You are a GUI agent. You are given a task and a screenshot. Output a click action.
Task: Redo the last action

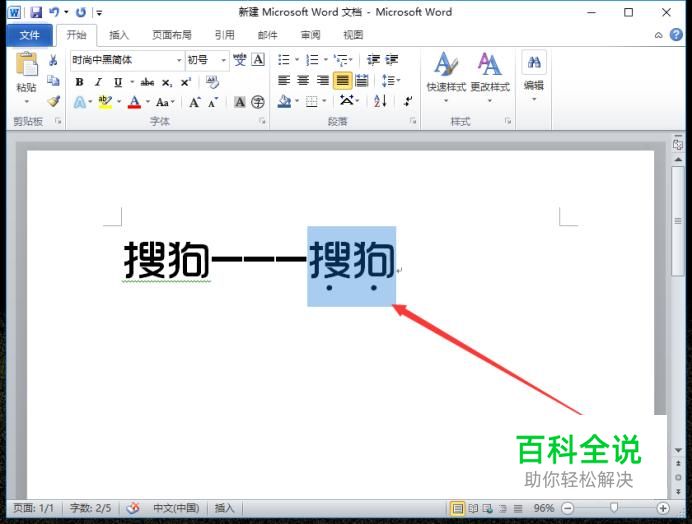81,12
